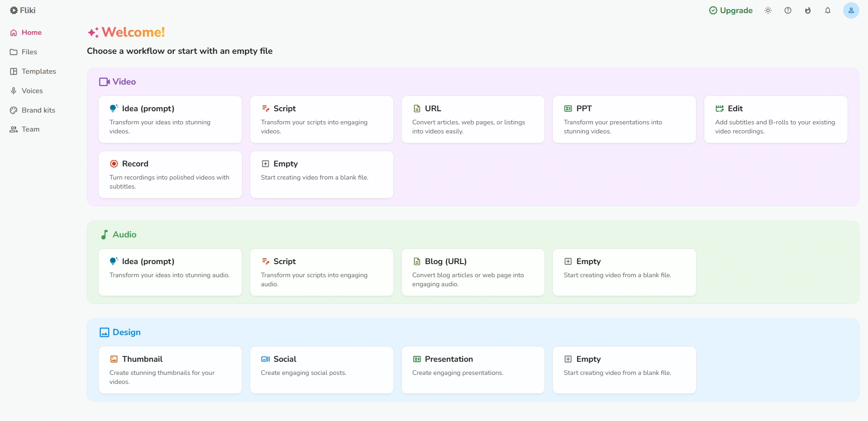Image resolution: width=868 pixels, height=421 pixels.
Task: Click the Design section image icon
Action: click(104, 332)
